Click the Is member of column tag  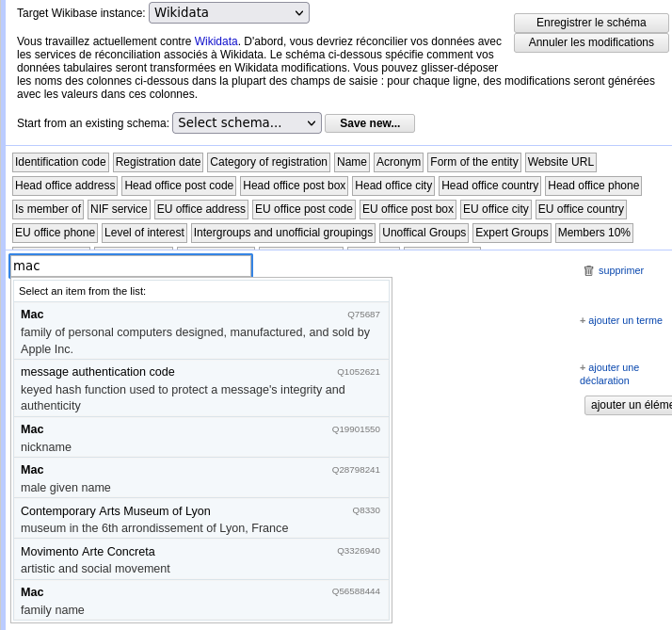point(48,209)
